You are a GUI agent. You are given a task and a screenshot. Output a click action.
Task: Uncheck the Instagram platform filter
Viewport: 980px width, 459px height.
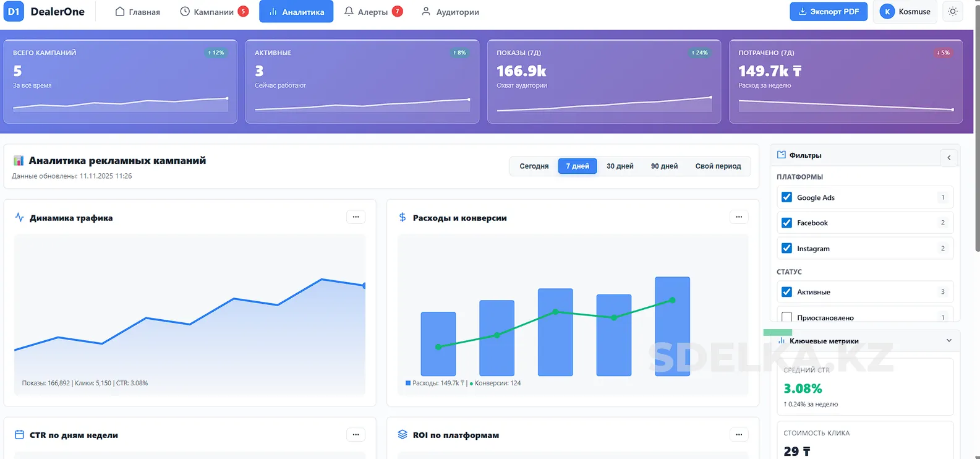point(786,249)
